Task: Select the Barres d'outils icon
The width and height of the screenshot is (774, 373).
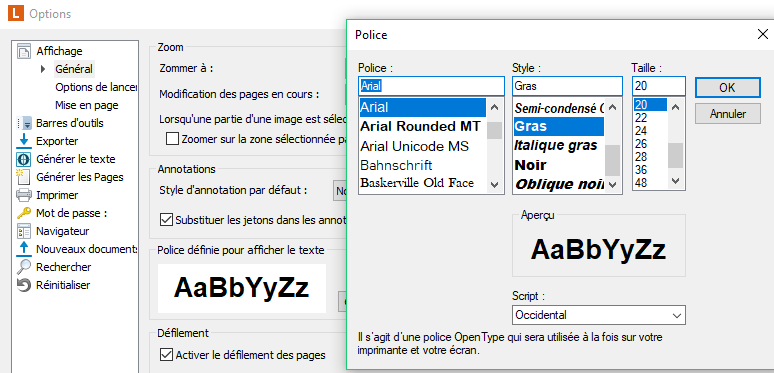Action: [24, 123]
